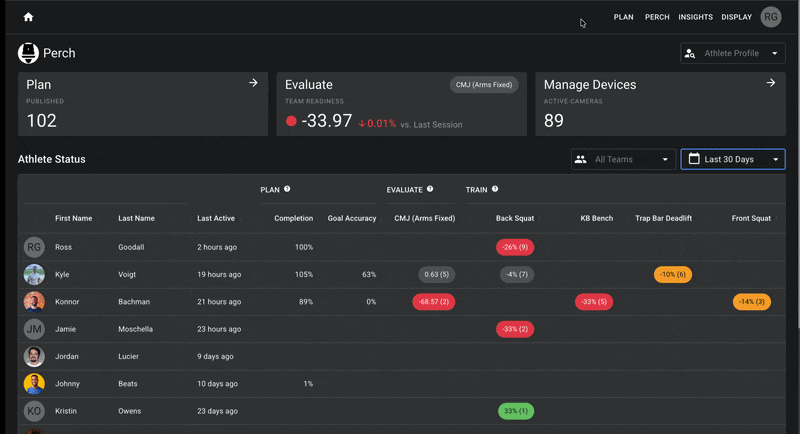Click the Perch logo icon
Viewport: 800px width, 434px height.
click(x=28, y=53)
